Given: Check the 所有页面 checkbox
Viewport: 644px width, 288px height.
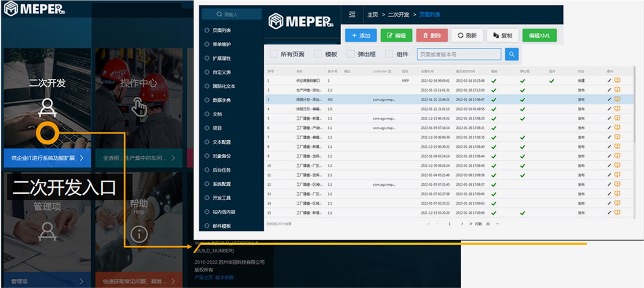Looking at the screenshot, I should (274, 54).
